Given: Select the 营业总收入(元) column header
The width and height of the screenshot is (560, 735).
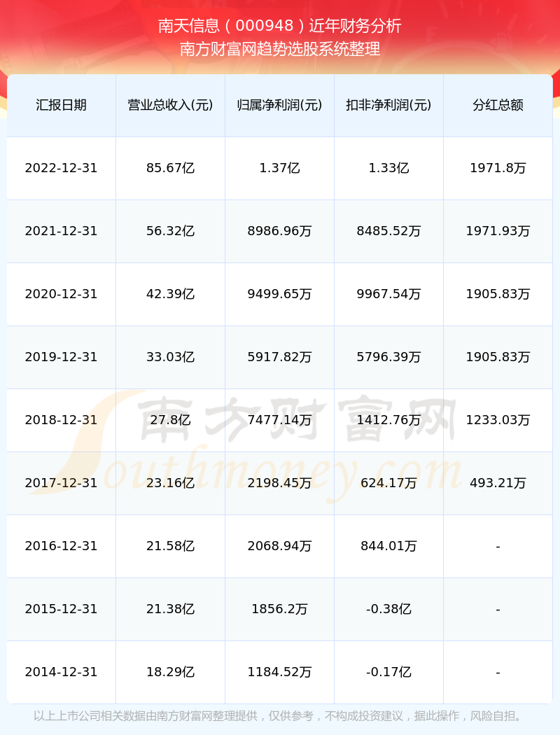Looking at the screenshot, I should point(171,105).
